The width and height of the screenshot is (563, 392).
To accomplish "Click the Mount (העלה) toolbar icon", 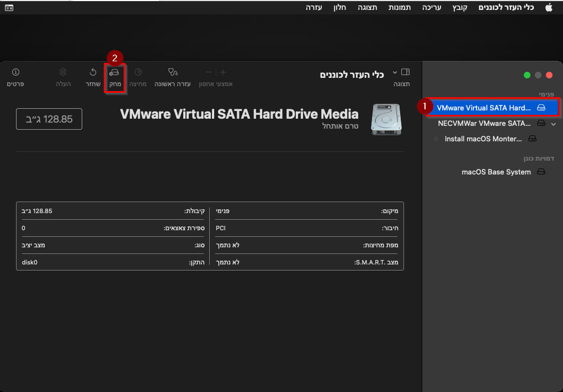I will tap(63, 72).
